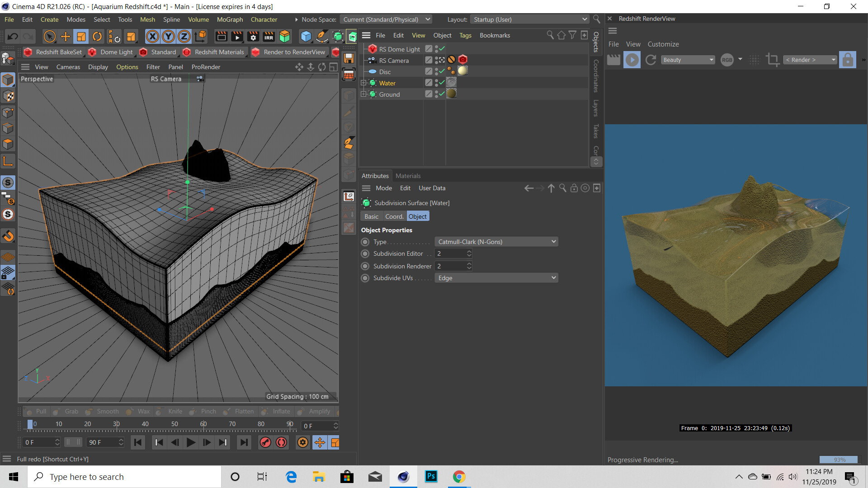This screenshot has height=488, width=868.
Task: Open the Layout Startup dropdown
Action: coord(529,19)
